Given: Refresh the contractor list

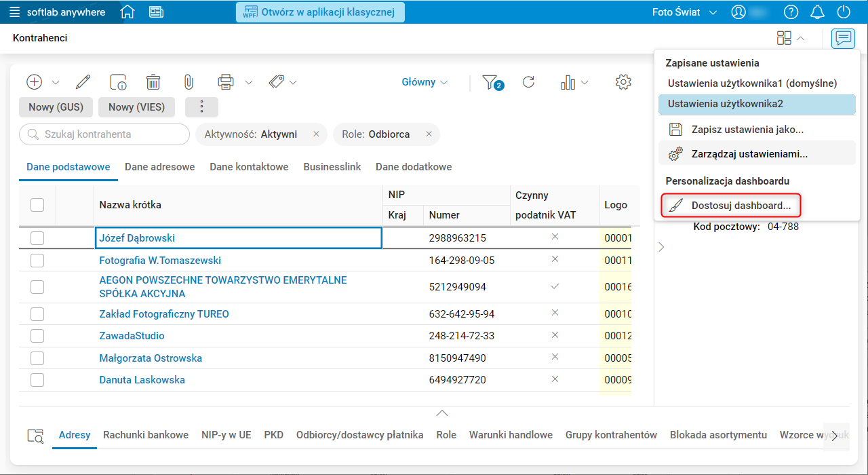Looking at the screenshot, I should [x=529, y=82].
